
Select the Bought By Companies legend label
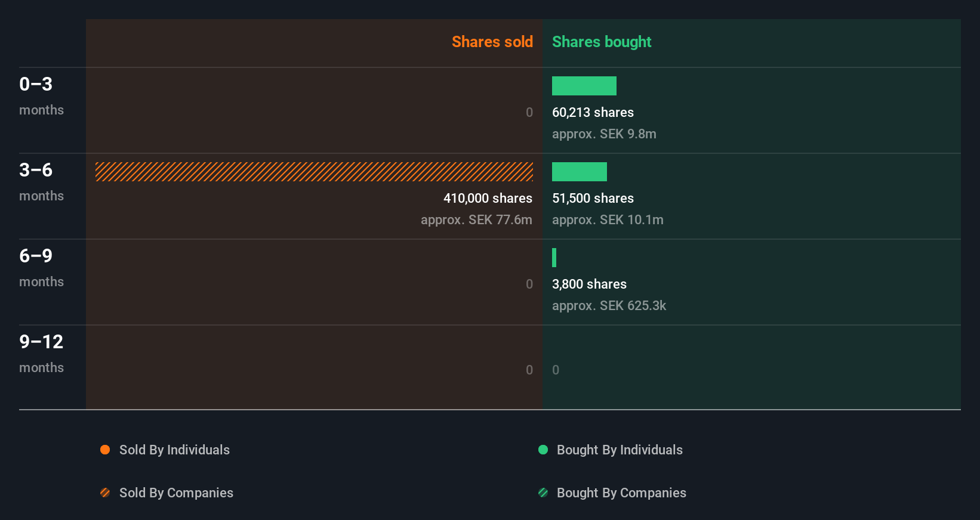click(621, 493)
